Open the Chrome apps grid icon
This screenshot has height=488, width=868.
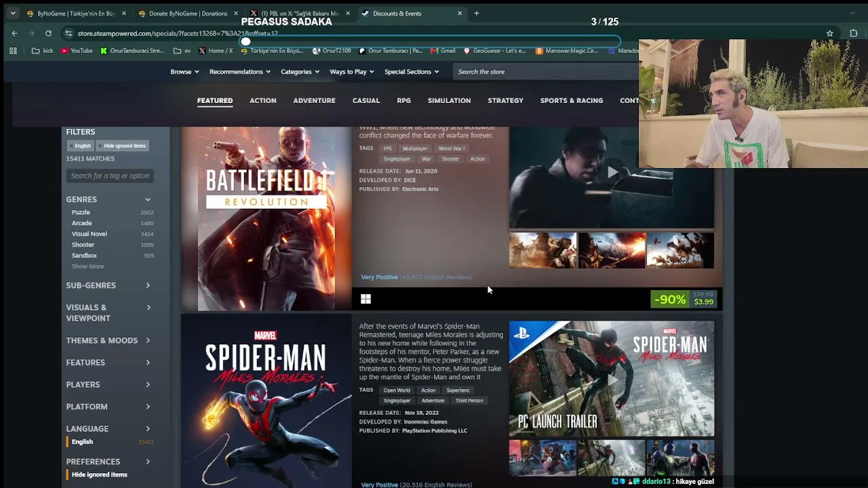click(x=13, y=51)
